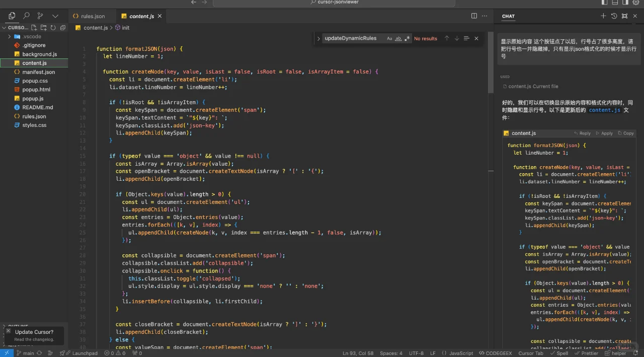Click the New File icon in explorer
The width and height of the screenshot is (644, 357).
34,28
